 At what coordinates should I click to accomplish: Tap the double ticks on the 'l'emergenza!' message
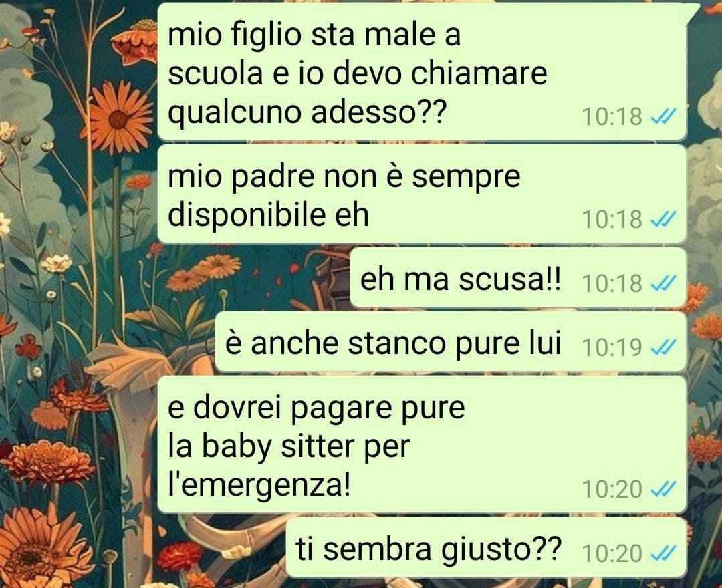tap(663, 489)
